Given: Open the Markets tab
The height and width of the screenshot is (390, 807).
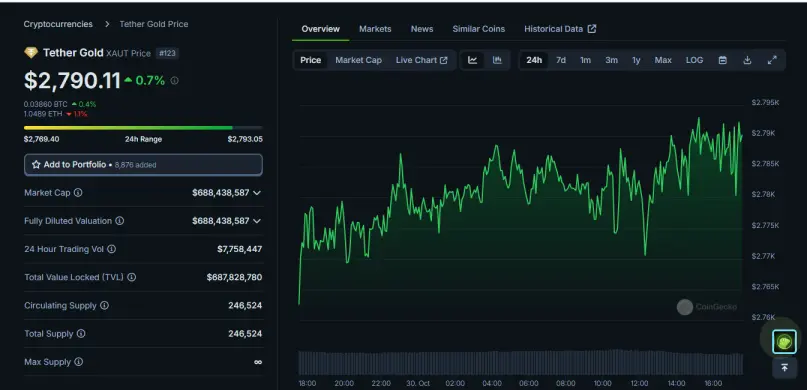Looking at the screenshot, I should (375, 29).
